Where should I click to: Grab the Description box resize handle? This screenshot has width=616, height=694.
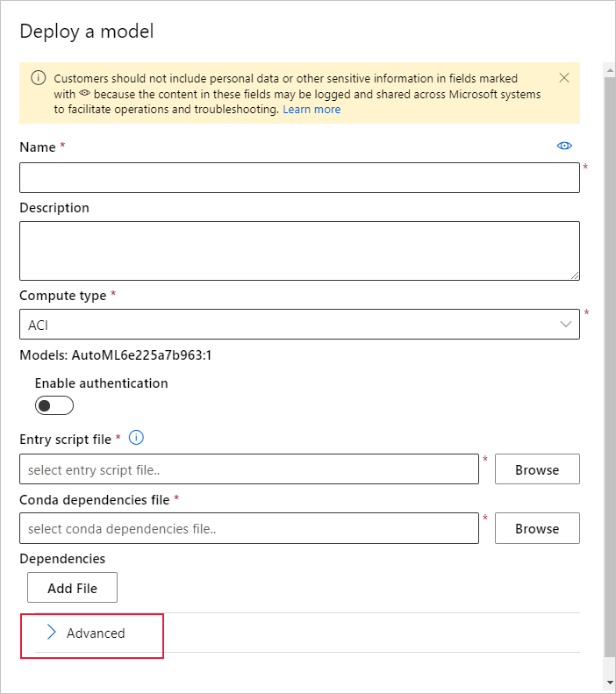(574, 275)
